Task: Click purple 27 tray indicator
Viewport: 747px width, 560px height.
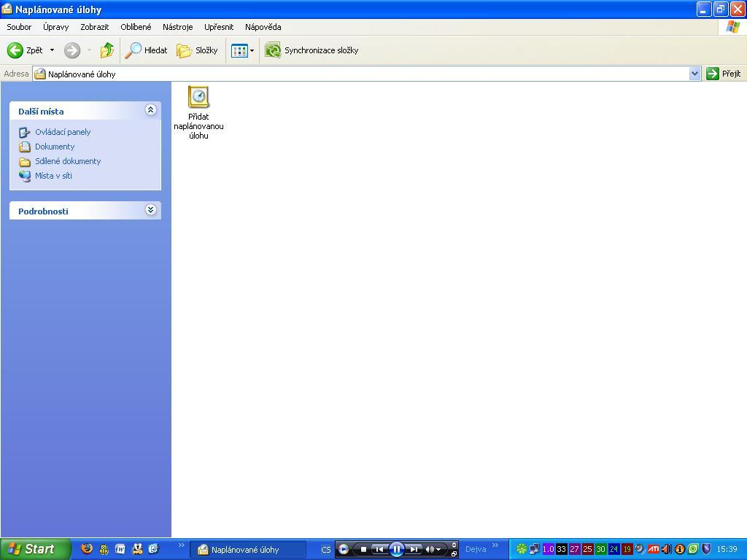Action: 575,549
